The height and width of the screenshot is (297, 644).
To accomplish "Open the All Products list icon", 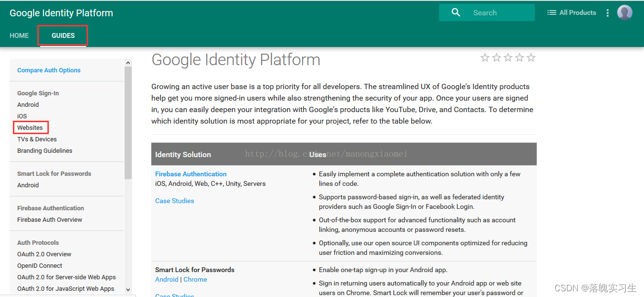I will 552,12.
